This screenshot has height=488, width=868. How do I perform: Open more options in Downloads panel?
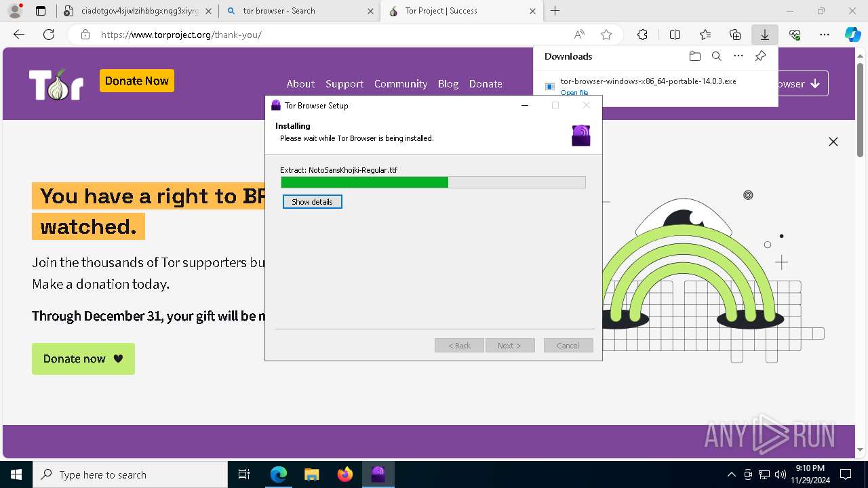[x=738, y=56]
